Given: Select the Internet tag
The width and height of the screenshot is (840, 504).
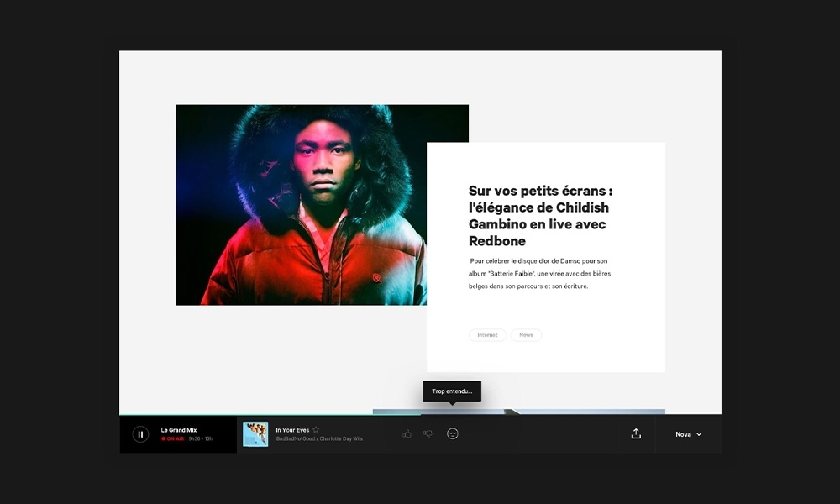Looking at the screenshot, I should 487,335.
